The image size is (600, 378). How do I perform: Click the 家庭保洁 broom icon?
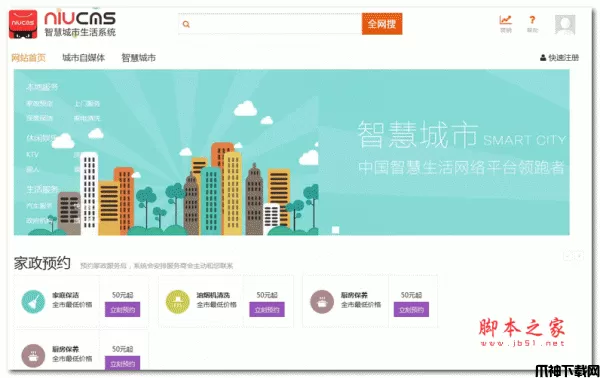[x=33, y=301]
